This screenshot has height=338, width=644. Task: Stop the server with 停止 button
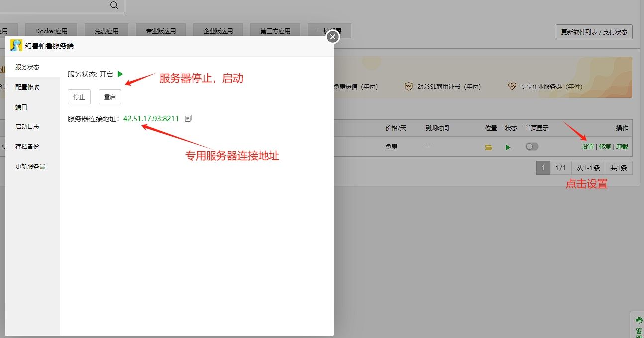click(x=79, y=97)
